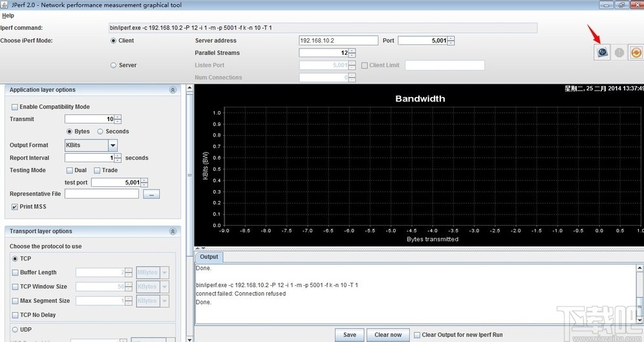
Task: Browse for a Representative File with the ... button
Action: tap(151, 194)
